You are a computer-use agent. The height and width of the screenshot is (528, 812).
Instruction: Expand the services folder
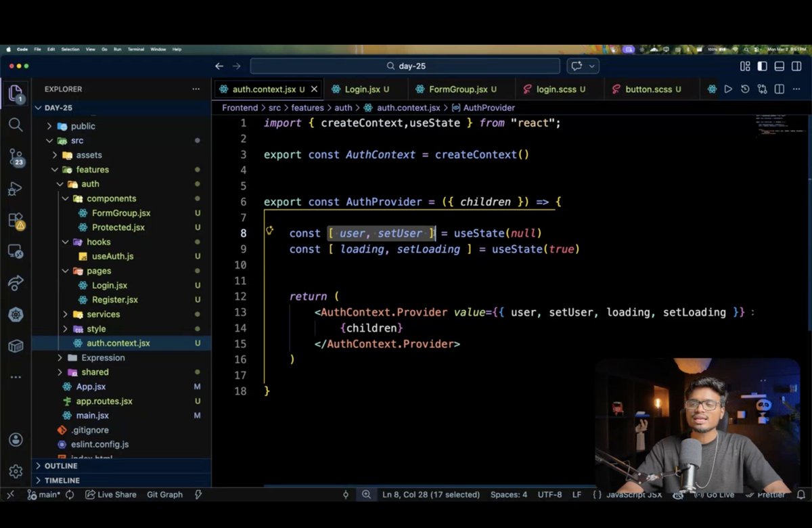pos(66,314)
